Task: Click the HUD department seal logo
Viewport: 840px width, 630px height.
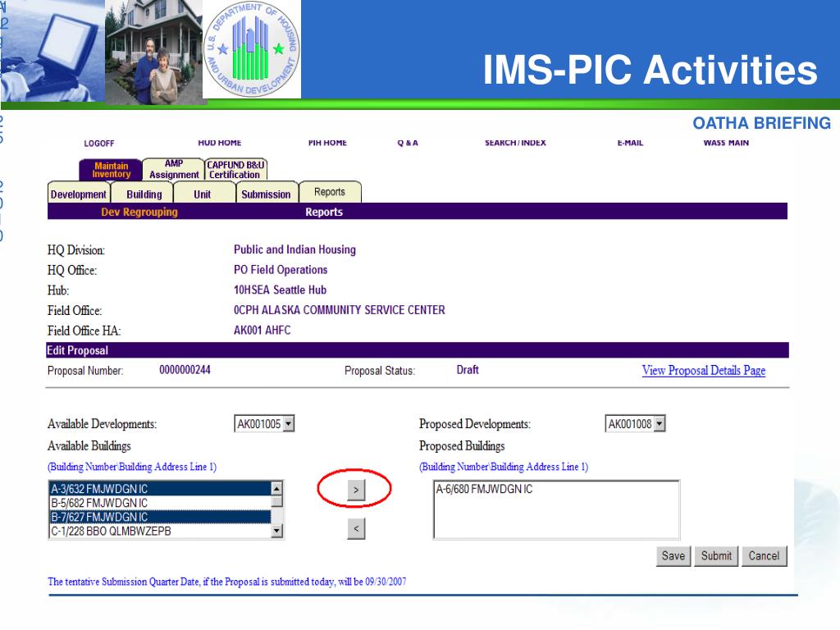Action: 252,49
